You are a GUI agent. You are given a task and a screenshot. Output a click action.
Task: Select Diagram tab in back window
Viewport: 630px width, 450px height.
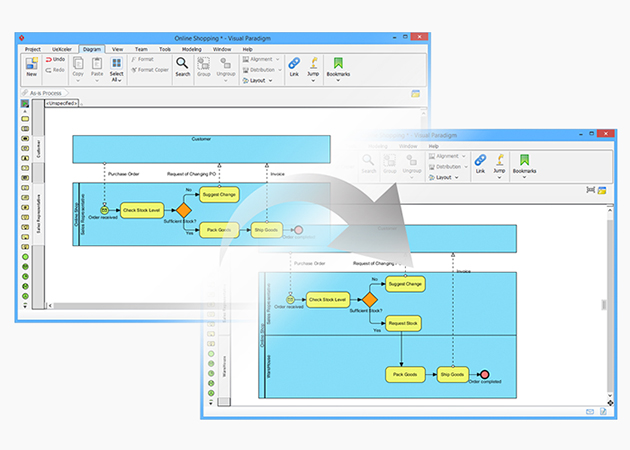[x=92, y=49]
